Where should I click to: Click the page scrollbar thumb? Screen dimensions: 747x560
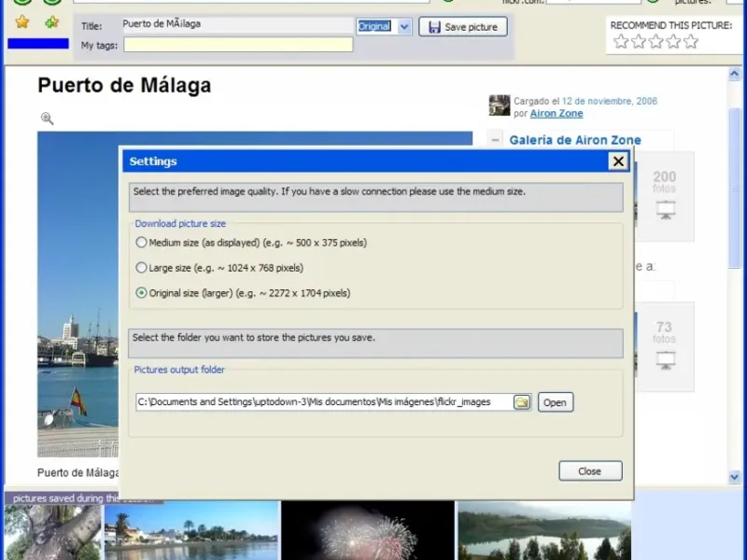tap(734, 189)
